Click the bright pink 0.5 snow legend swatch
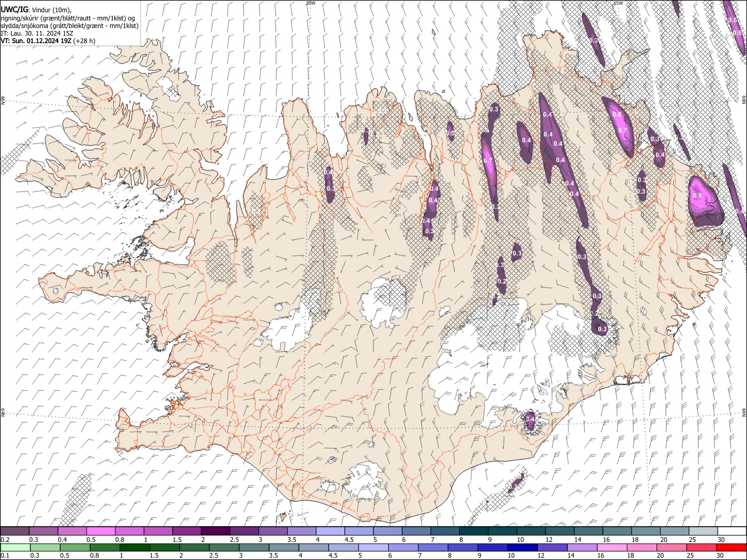747x560 pixels. pyautogui.click(x=100, y=531)
